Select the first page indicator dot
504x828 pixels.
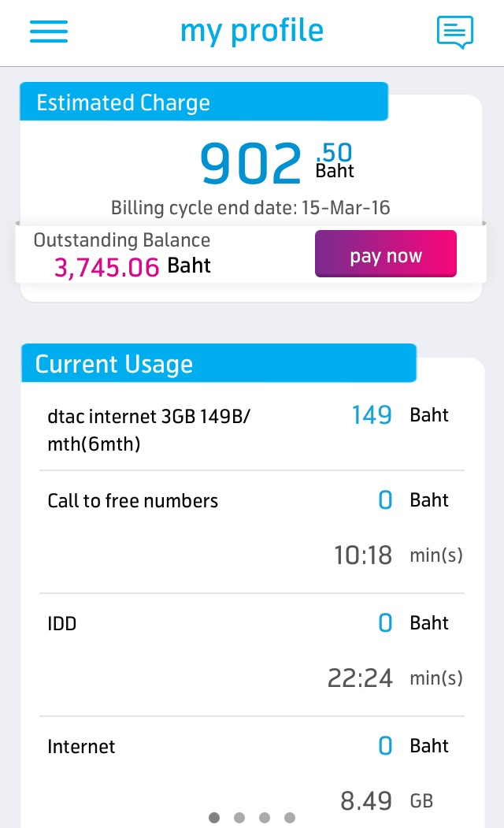[213, 818]
